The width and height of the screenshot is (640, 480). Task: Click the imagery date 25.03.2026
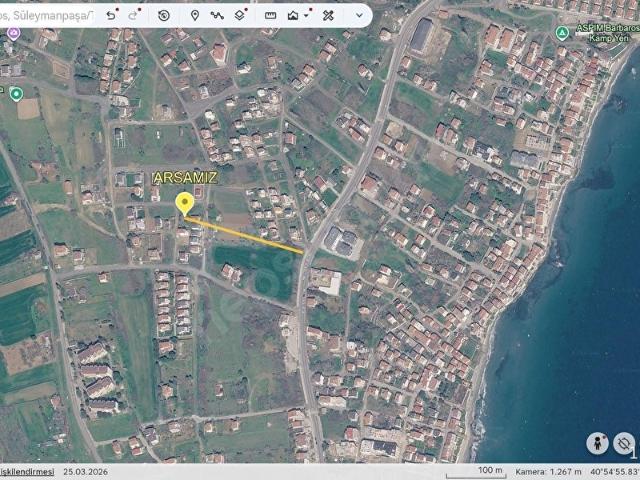click(86, 472)
